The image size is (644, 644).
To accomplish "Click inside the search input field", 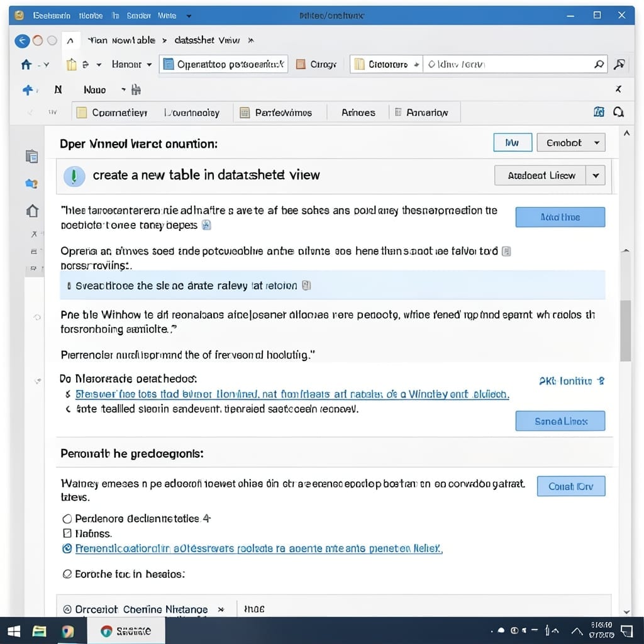I will (x=508, y=65).
